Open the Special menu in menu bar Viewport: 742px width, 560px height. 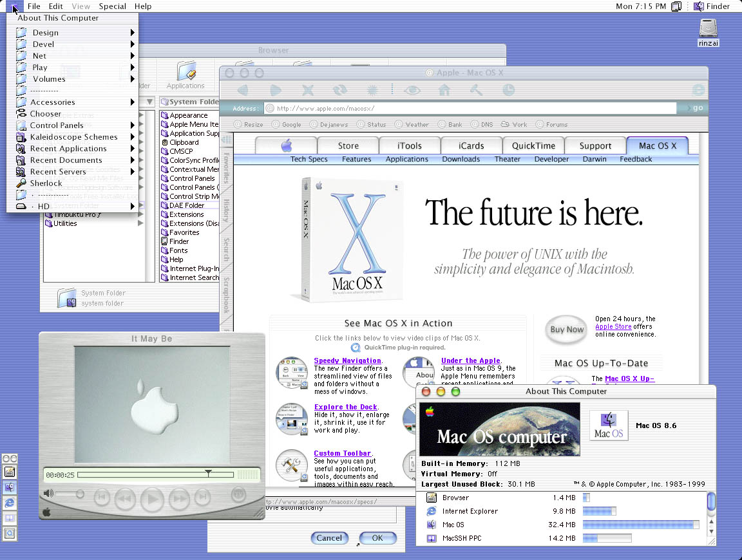112,6
